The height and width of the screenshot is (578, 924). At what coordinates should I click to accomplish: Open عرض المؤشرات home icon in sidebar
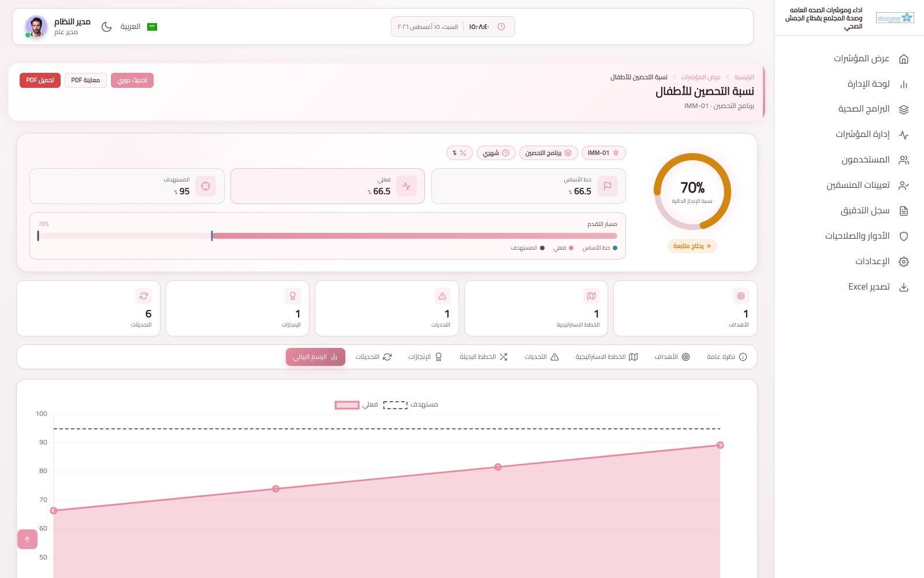[x=904, y=59]
